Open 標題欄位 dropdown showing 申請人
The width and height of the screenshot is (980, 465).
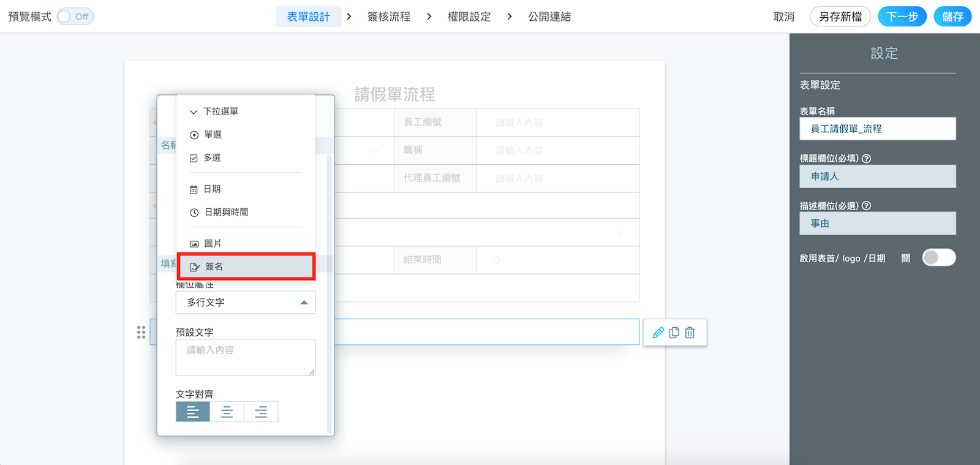[x=877, y=176]
